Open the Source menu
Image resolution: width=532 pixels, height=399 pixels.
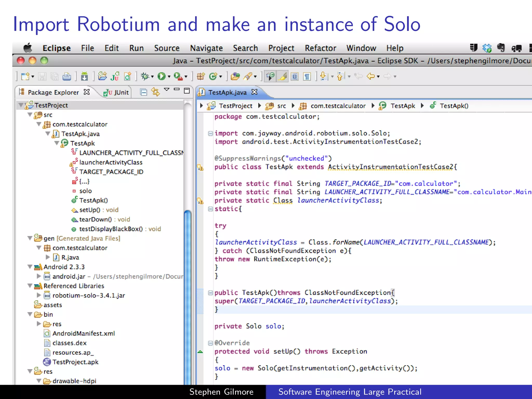point(167,48)
